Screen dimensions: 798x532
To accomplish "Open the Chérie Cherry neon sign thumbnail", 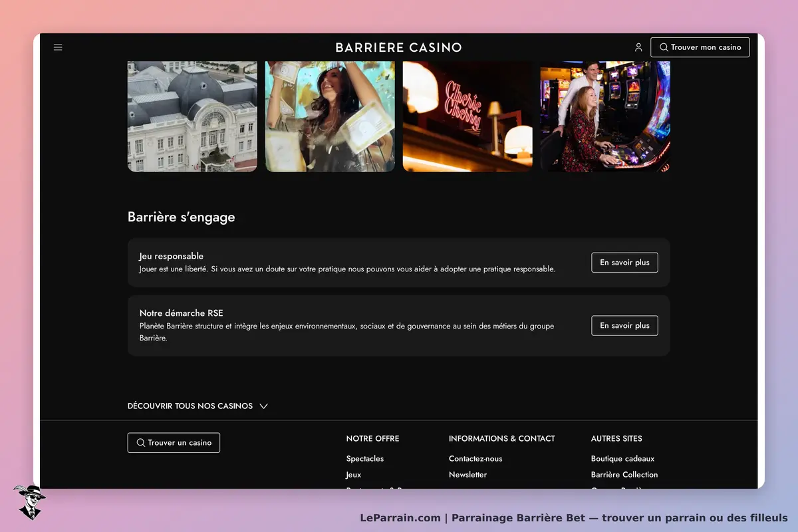I will [467, 116].
